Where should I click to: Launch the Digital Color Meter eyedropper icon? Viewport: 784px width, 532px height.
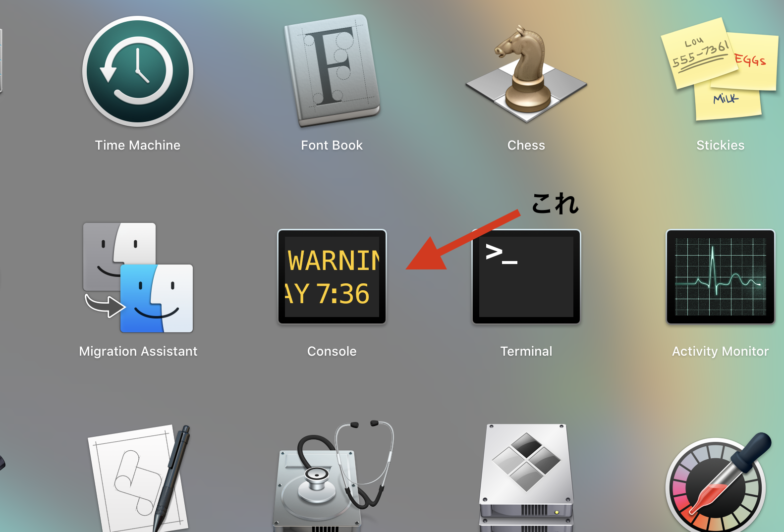coord(719,482)
